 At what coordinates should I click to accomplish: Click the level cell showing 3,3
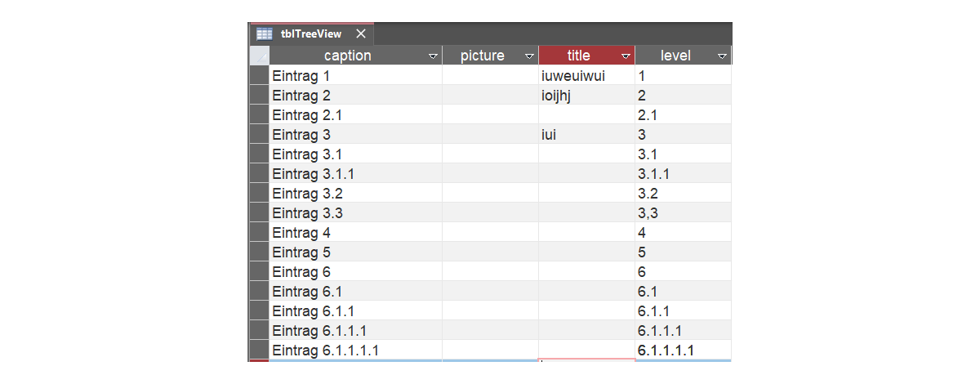tap(682, 213)
